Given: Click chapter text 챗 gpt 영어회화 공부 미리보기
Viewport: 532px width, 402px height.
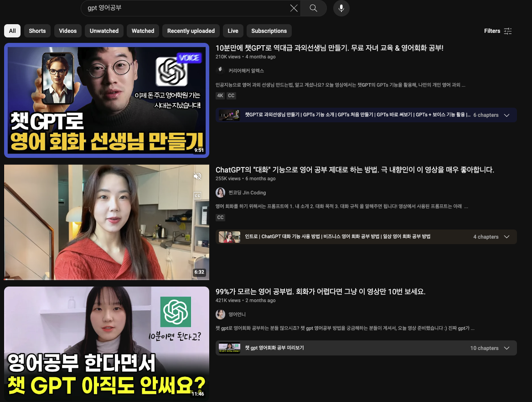Looking at the screenshot, I should click(x=274, y=348).
